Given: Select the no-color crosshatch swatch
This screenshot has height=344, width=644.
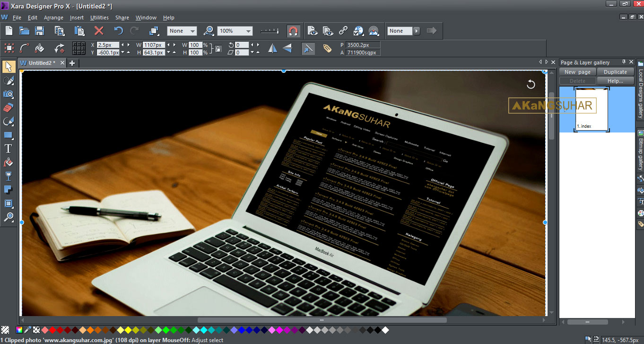Looking at the screenshot, I should [36, 330].
